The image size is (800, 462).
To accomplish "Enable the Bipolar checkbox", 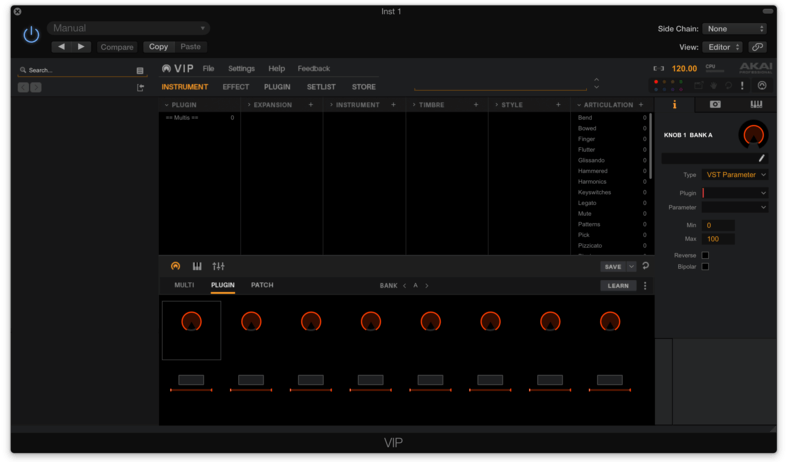I will (x=705, y=266).
